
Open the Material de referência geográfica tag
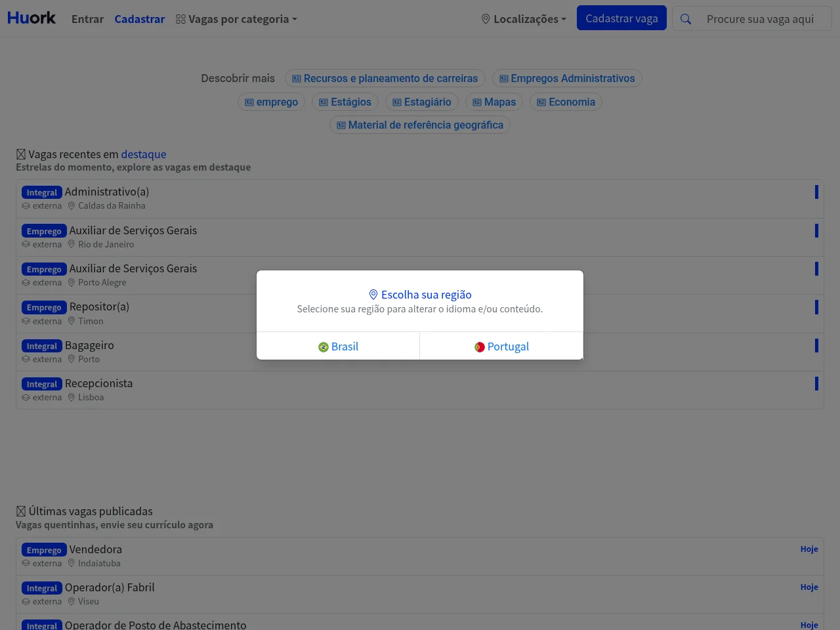[420, 125]
